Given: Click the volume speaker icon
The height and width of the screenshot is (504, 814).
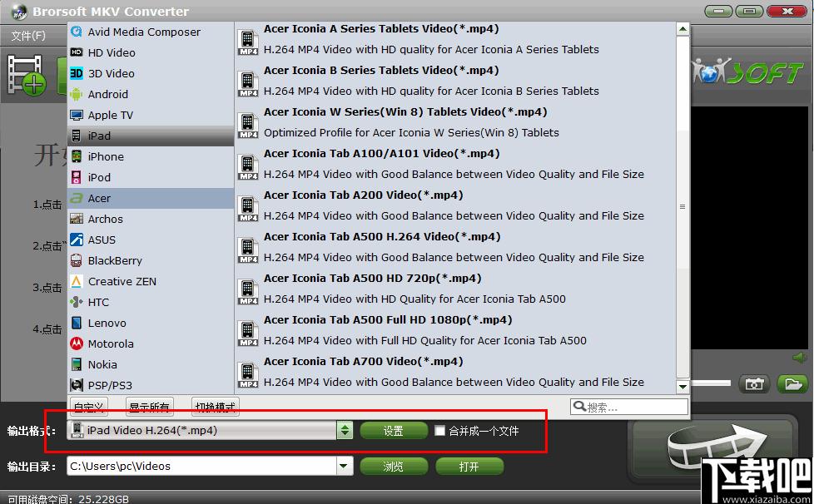Looking at the screenshot, I should coord(800,358).
